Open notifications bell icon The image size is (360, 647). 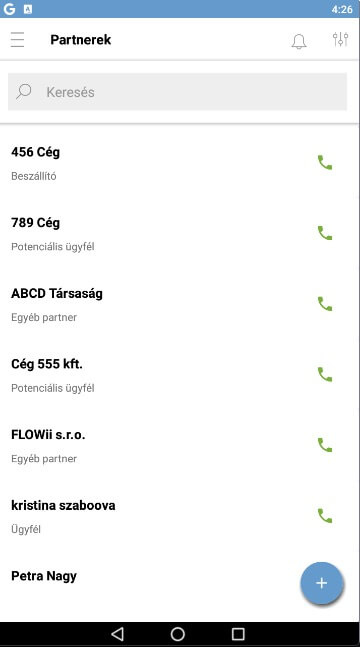[299, 41]
